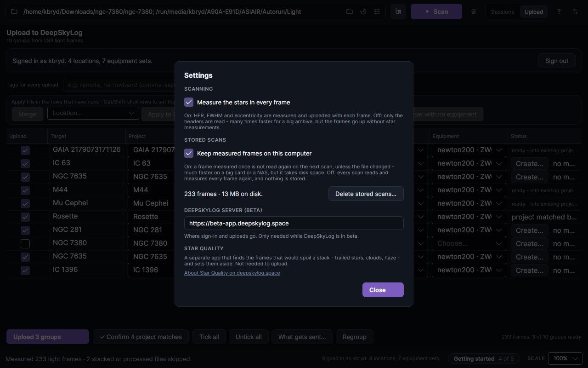This screenshot has width=588, height=368.
Task: Open equipment dropdown in GAIA 2179073171126 row
Action: click(469, 150)
